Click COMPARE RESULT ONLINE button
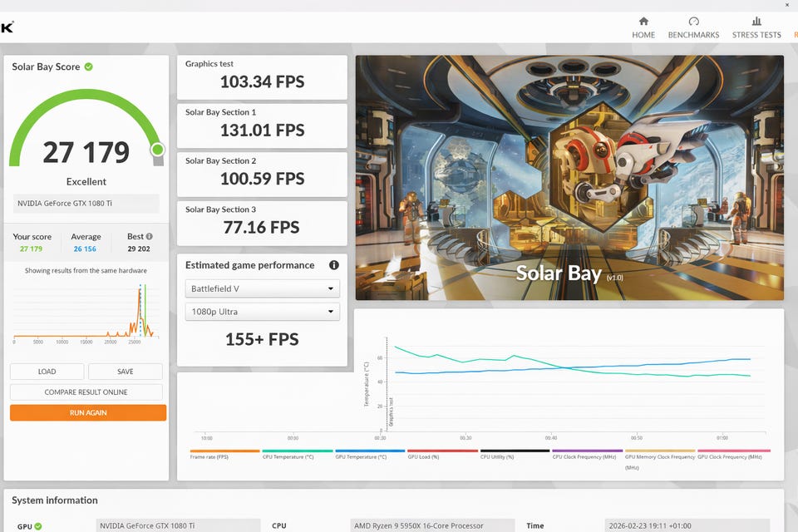Viewport: 798px width, 532px height. point(86,392)
